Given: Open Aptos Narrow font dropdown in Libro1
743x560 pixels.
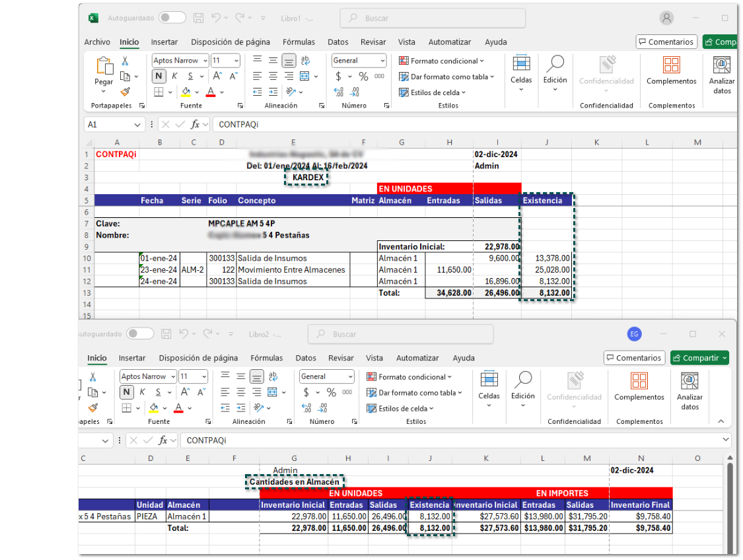Looking at the screenshot, I should [x=205, y=61].
